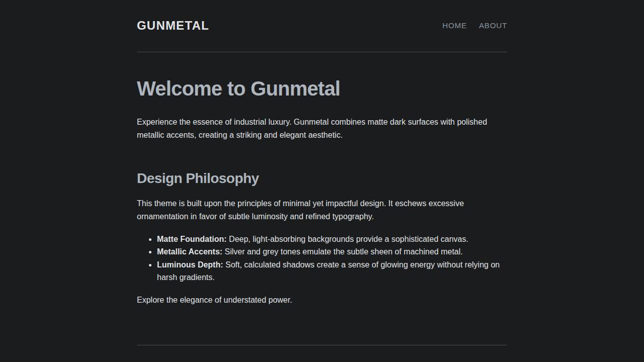The width and height of the screenshot is (644, 362).
Task: Click the bullet beside Luminous Depth
Action: 150,264
